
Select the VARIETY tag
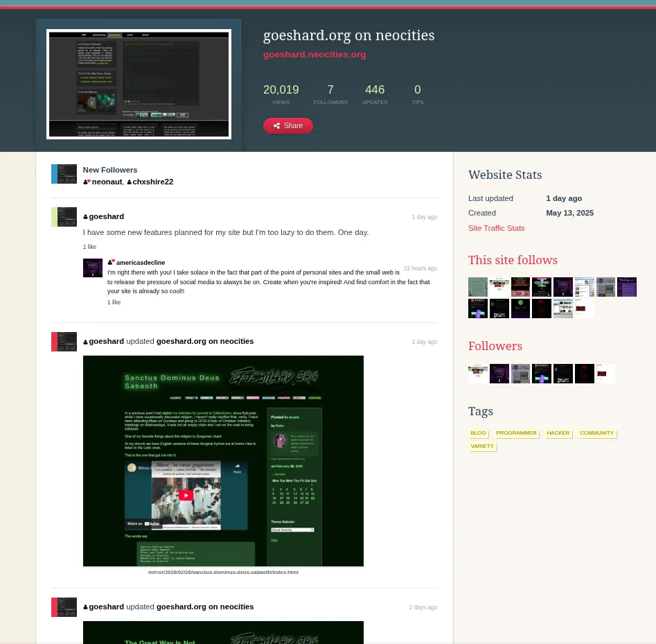pyautogui.click(x=482, y=446)
